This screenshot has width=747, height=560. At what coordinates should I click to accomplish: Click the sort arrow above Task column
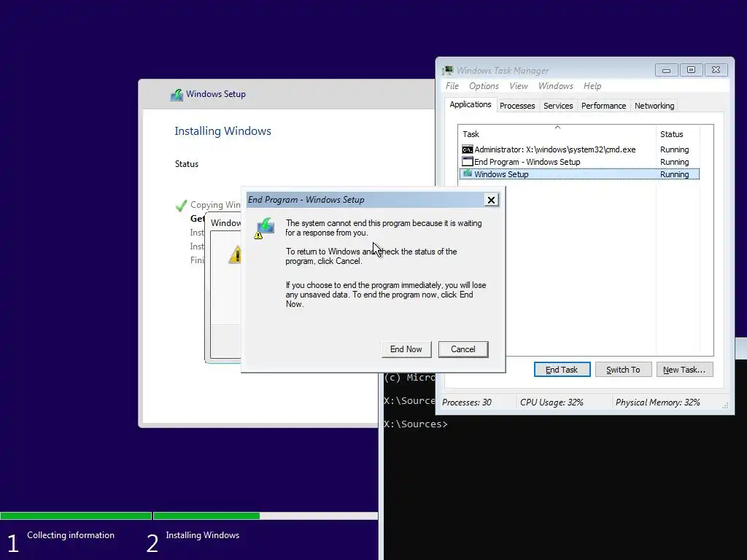(557, 127)
